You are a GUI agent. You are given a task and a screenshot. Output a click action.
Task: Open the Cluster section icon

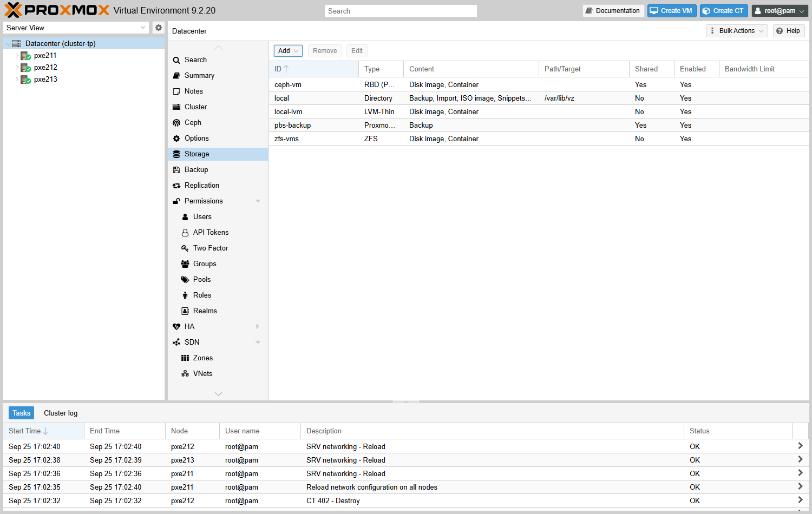pos(176,107)
